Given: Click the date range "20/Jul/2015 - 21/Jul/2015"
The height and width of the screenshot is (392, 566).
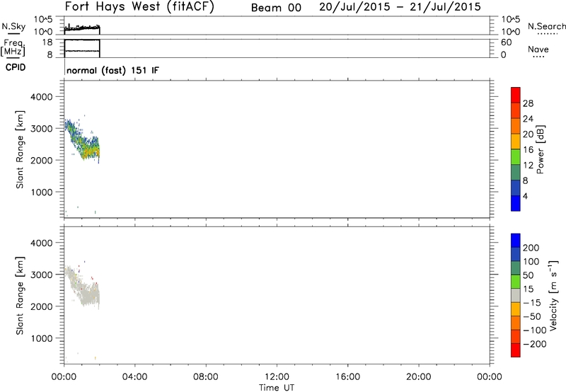Looking at the screenshot, I should click(x=400, y=7).
